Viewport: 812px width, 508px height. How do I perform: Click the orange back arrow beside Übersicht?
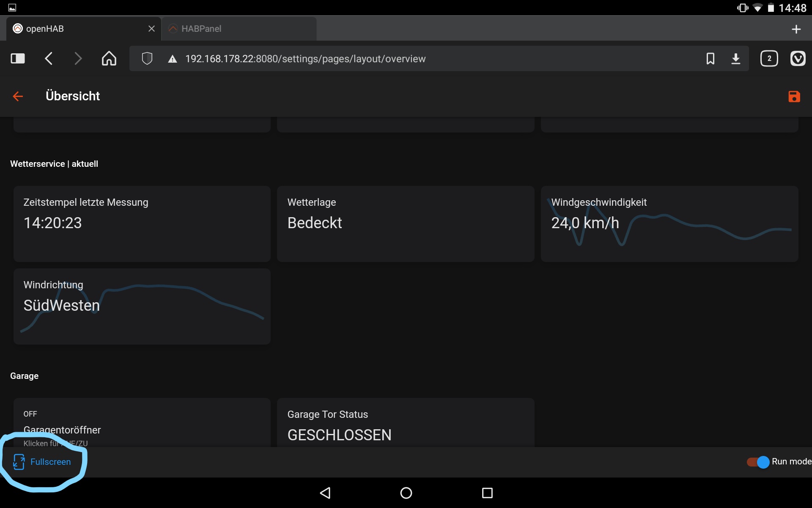pos(18,97)
